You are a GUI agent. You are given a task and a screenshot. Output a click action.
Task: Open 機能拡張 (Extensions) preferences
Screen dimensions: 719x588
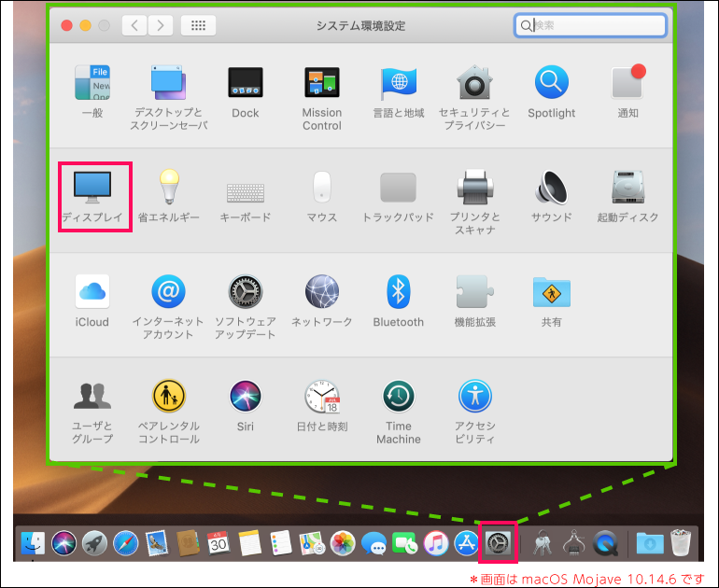474,301
